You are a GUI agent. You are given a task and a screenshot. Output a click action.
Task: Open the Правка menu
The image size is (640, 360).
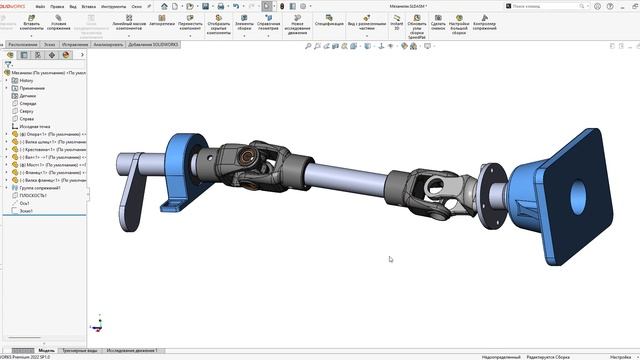[57, 7]
